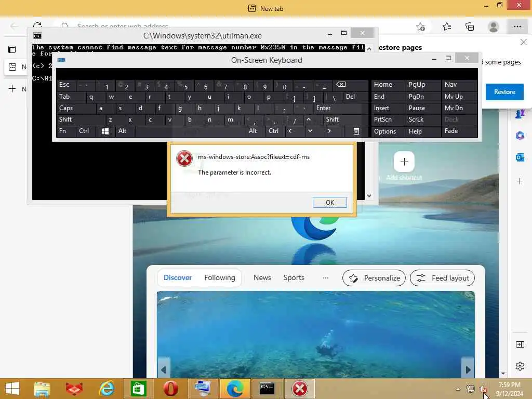Toggle the Edge sidebar panel icon above the gear
The height and width of the screenshot is (399, 532).
tap(520, 344)
